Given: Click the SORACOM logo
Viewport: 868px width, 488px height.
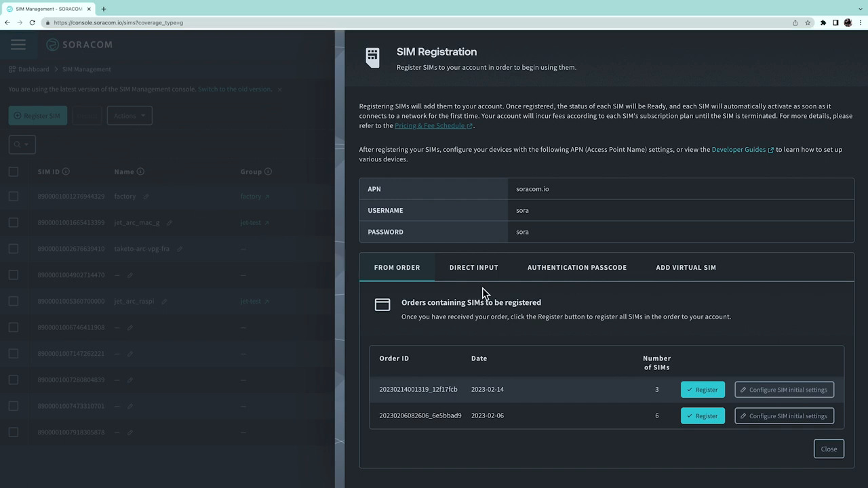Looking at the screenshot, I should pyautogui.click(x=79, y=45).
